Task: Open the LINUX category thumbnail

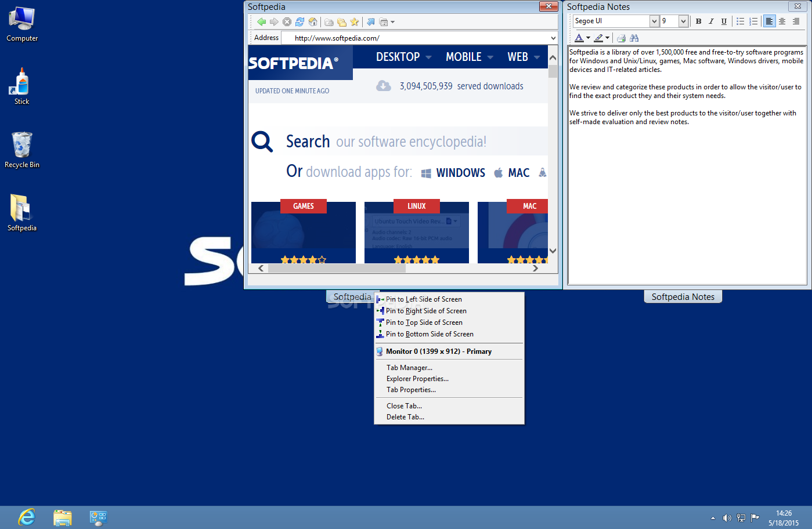Action: click(x=417, y=232)
